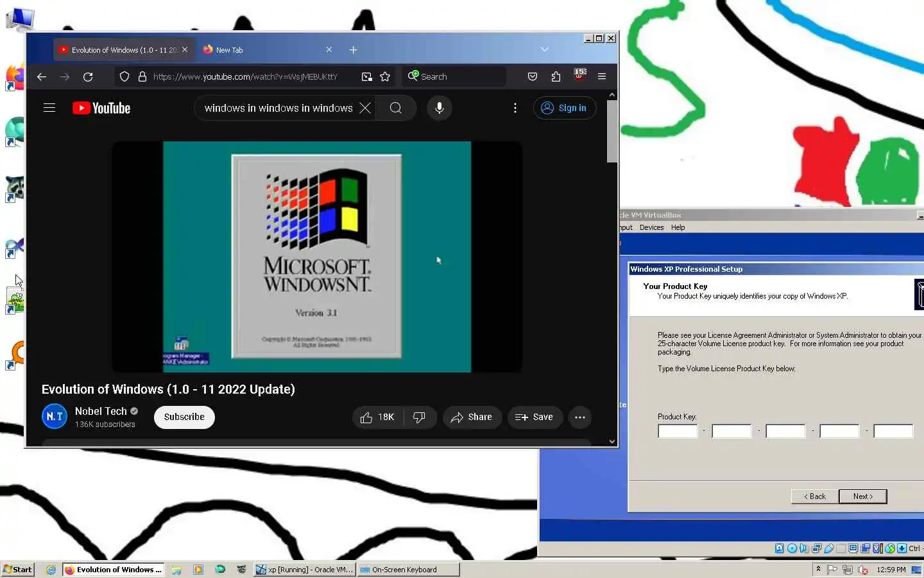Click VirtualBox network status icon
Image resolution: width=924 pixels, height=578 pixels.
816,548
